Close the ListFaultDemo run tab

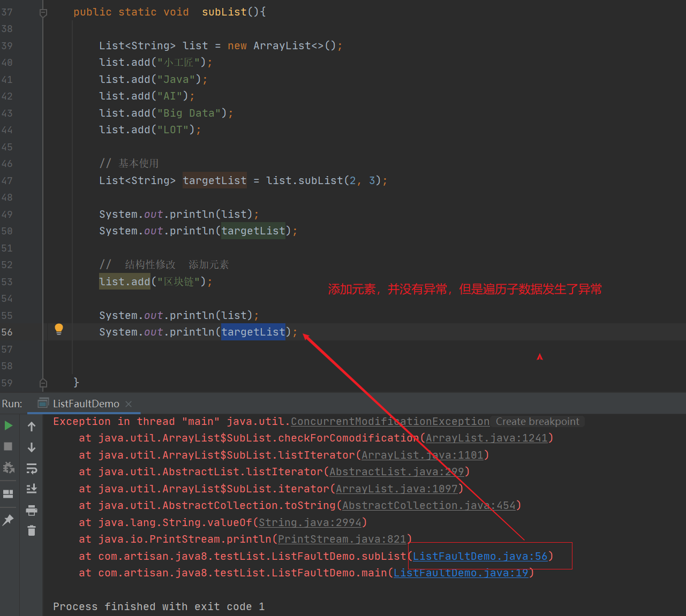coord(129,404)
